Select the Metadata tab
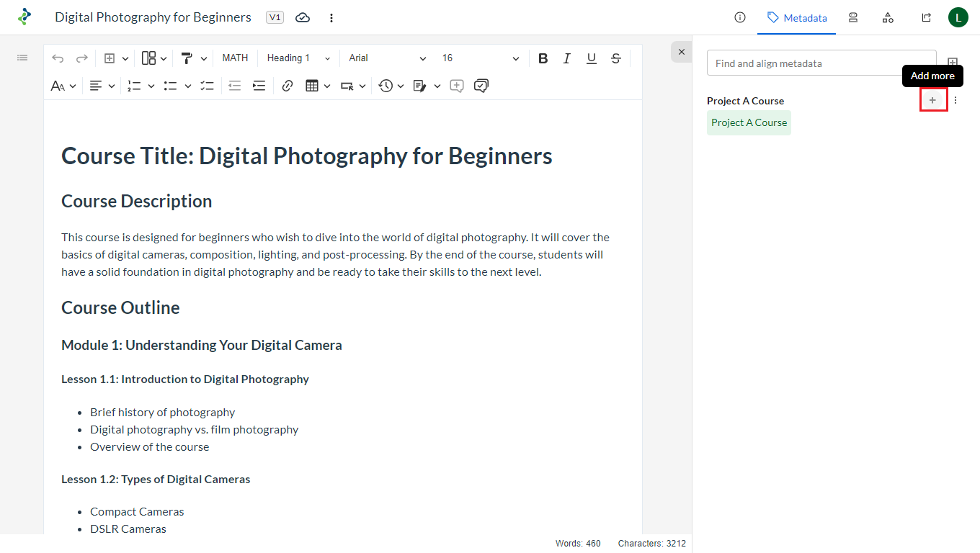Screen dimensions: 980x553 click(796, 17)
